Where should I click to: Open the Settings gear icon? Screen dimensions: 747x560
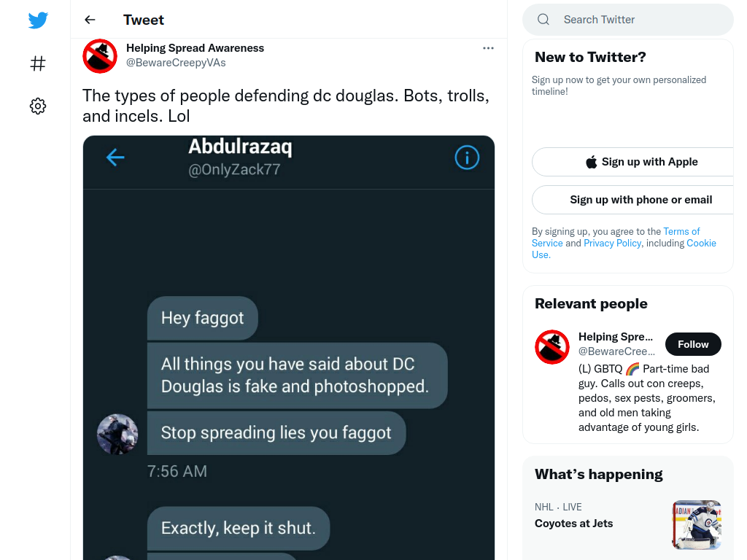[x=38, y=106]
